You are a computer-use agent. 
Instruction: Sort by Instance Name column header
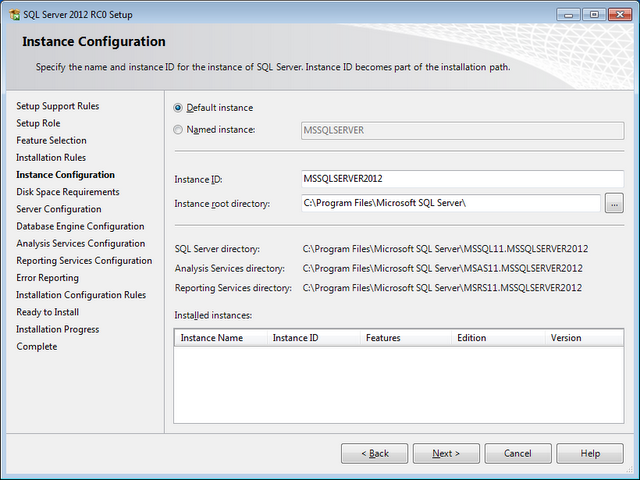pos(221,338)
